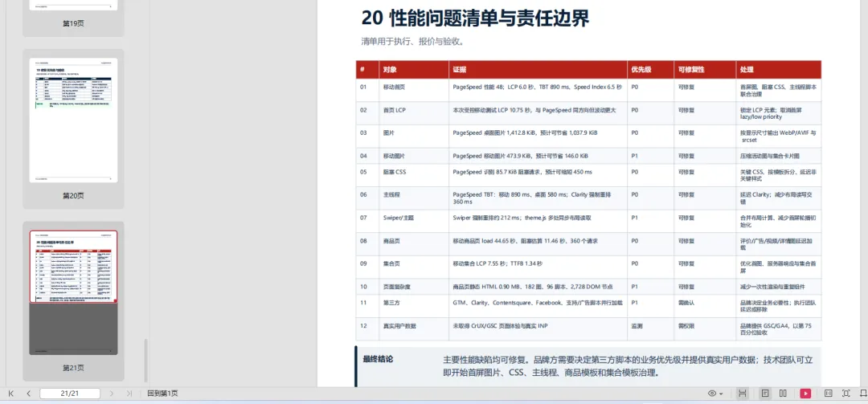The height and width of the screenshot is (404, 868).
Task: Click the evidence text Swiper 强制重排约 212 ms
Action: 522,218
